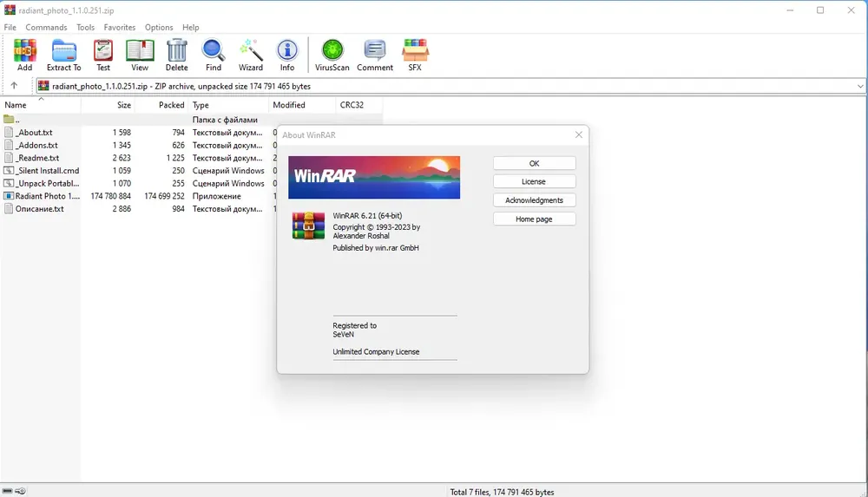This screenshot has width=868, height=497.
Task: Sort by the Type column header
Action: coord(228,105)
